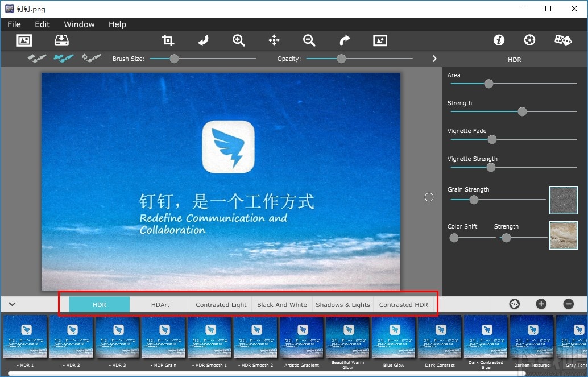Click the undo arrow icon
The image size is (588, 377).
tap(203, 40)
